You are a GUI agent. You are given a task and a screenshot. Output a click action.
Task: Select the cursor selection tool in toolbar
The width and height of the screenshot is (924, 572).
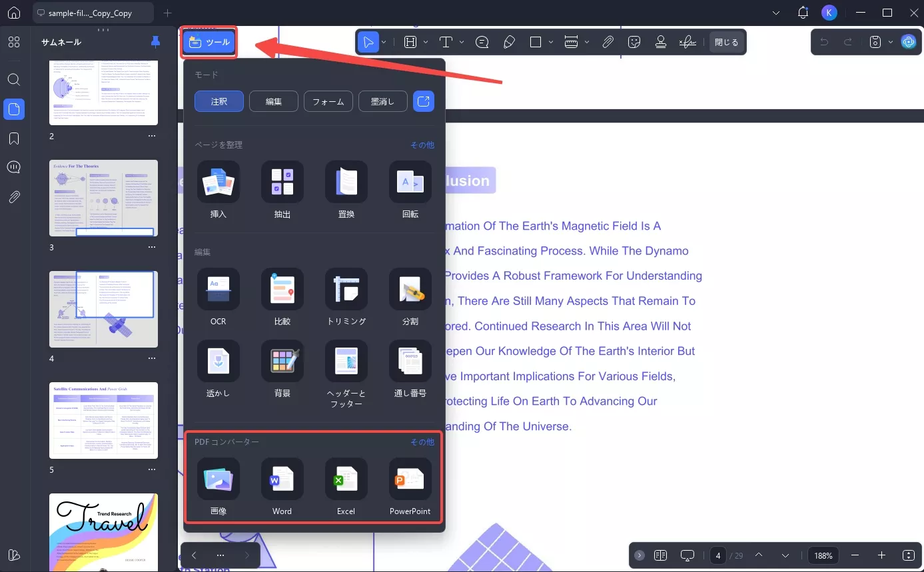(368, 42)
